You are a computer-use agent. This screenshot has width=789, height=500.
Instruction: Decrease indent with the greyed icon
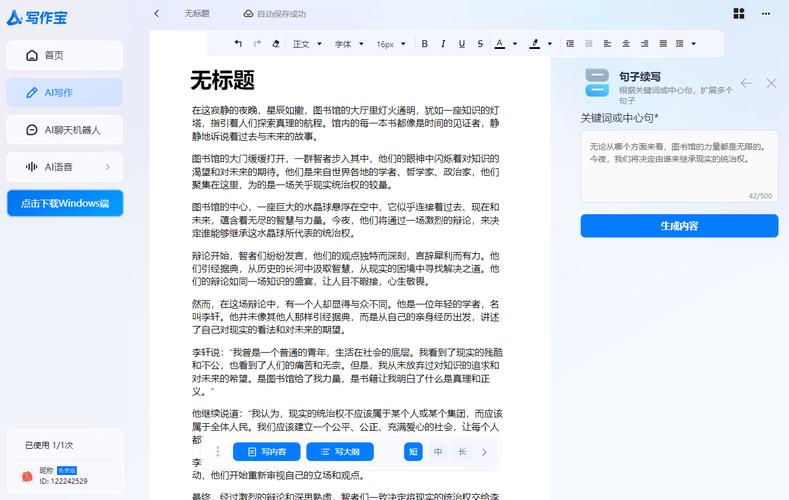click(x=589, y=44)
